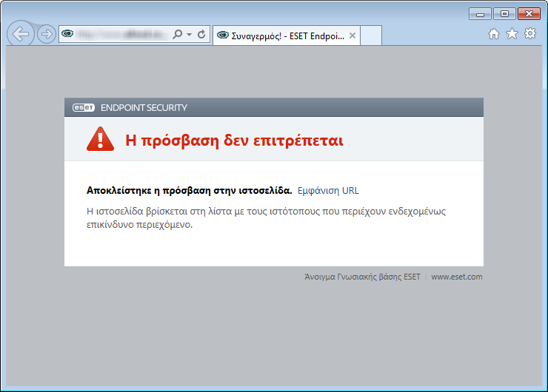Click the tab's ESET eye favicon

(223, 36)
